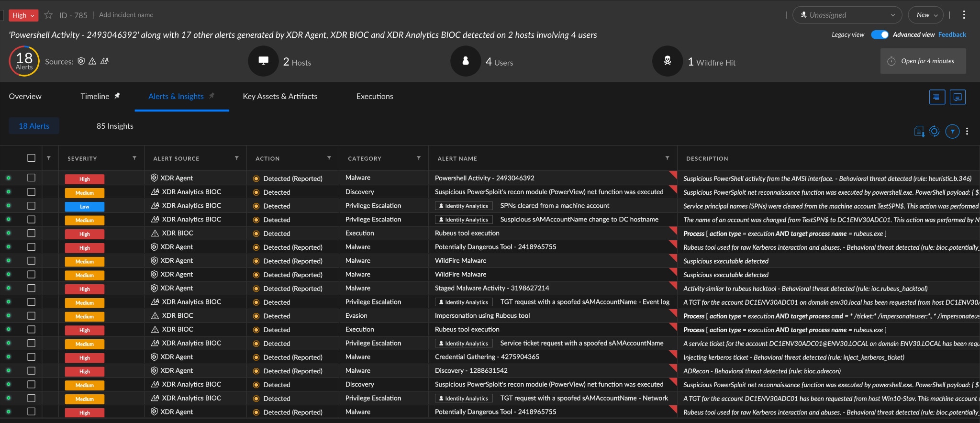Open the Severity column filter
Screen dimensions: 980x423
(x=134, y=158)
